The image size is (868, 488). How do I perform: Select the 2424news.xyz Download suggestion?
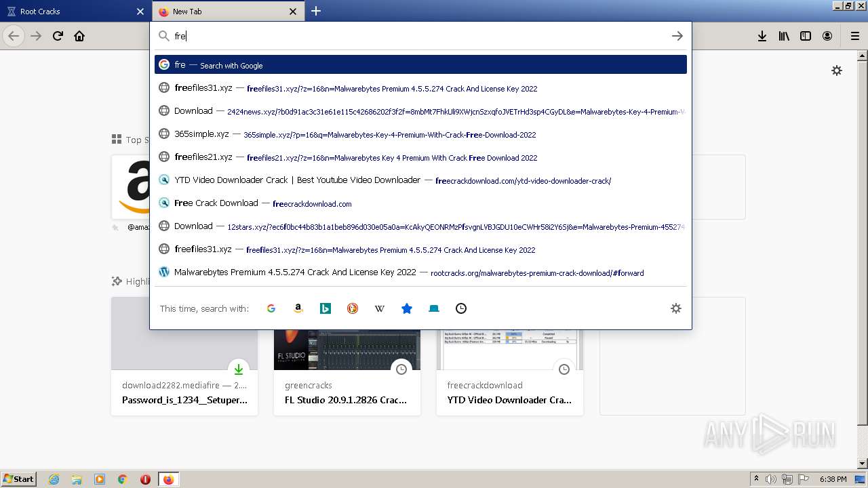(420, 110)
